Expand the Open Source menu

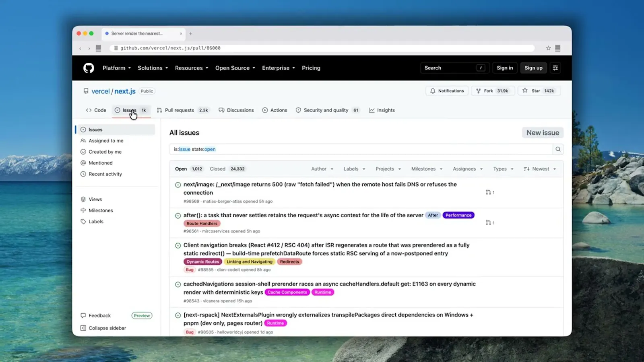[x=235, y=68]
